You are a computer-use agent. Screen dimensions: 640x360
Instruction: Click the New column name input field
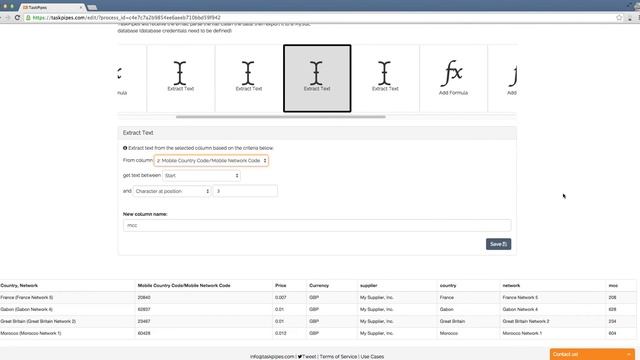click(x=317, y=225)
